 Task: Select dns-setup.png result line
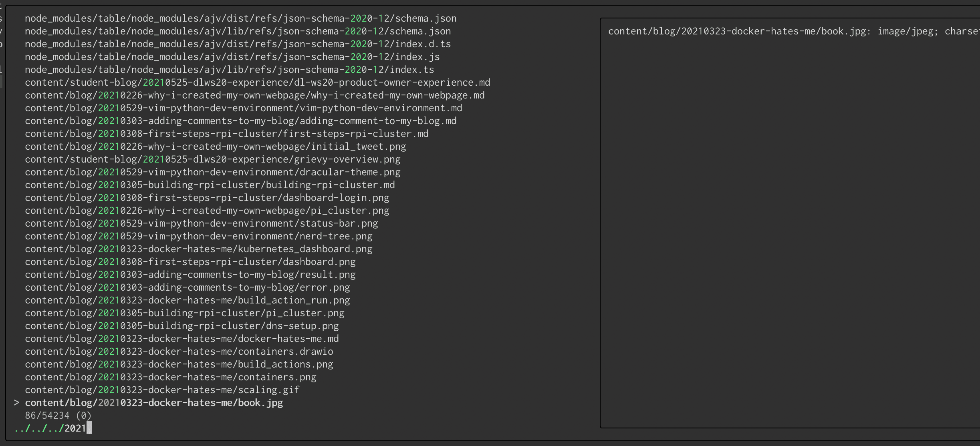coord(181,326)
